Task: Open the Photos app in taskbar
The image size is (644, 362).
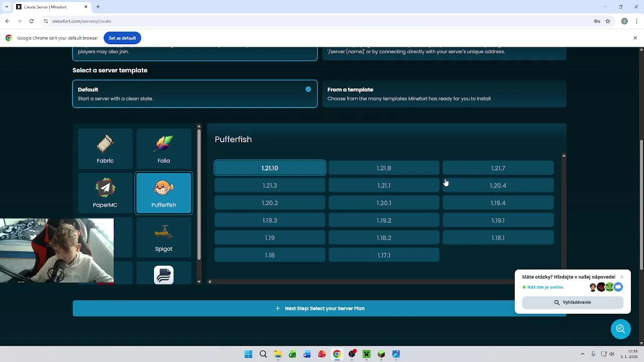Action: [x=396, y=354]
